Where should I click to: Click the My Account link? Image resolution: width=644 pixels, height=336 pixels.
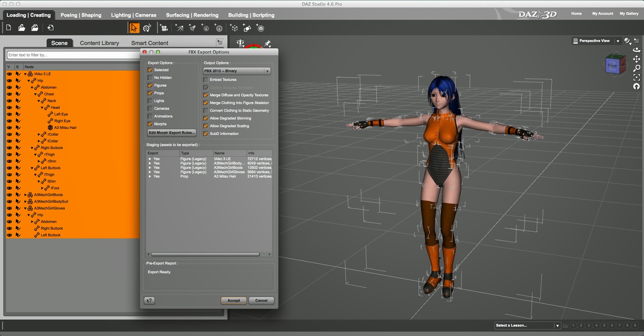(x=603, y=14)
